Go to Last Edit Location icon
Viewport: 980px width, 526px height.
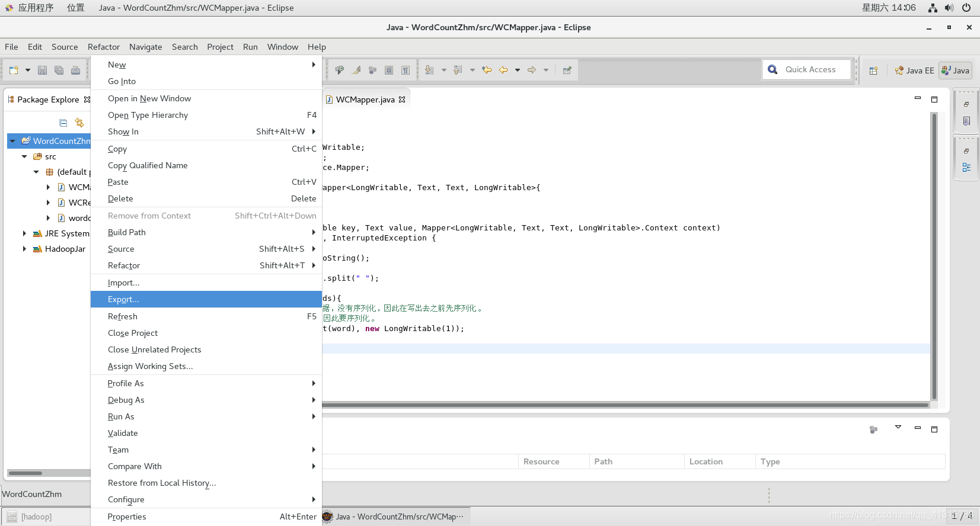[487, 70]
